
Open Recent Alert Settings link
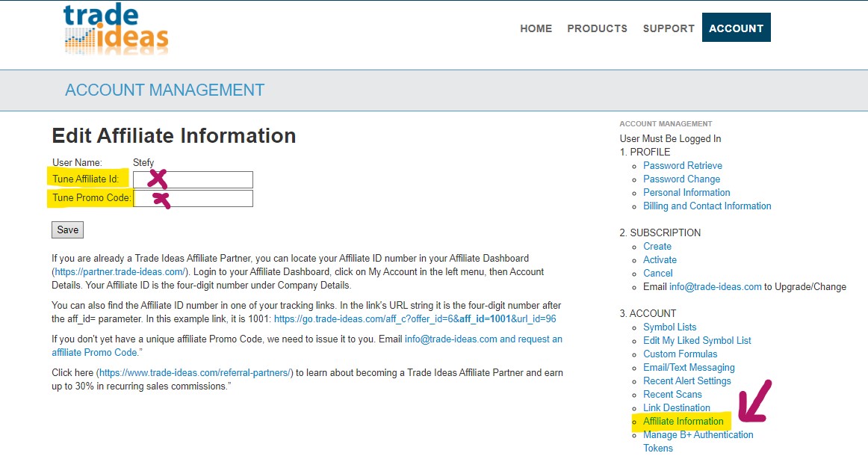point(686,381)
